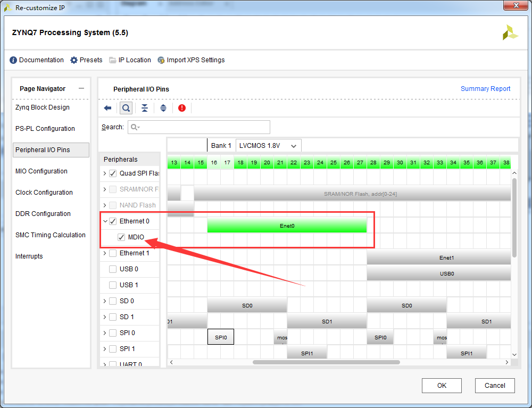Click the vertical scrollbar thumb of the pin grid
The height and width of the screenshot is (408, 532).
click(x=514, y=218)
